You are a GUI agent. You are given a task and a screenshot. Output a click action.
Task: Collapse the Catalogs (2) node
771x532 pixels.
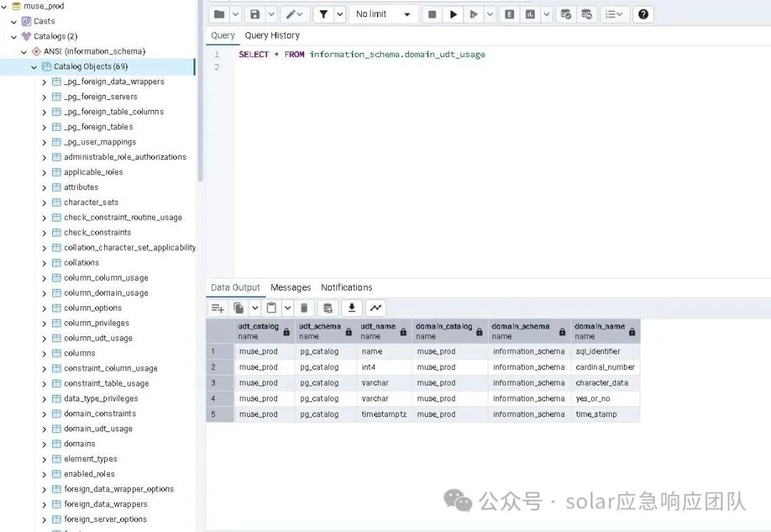coord(14,37)
